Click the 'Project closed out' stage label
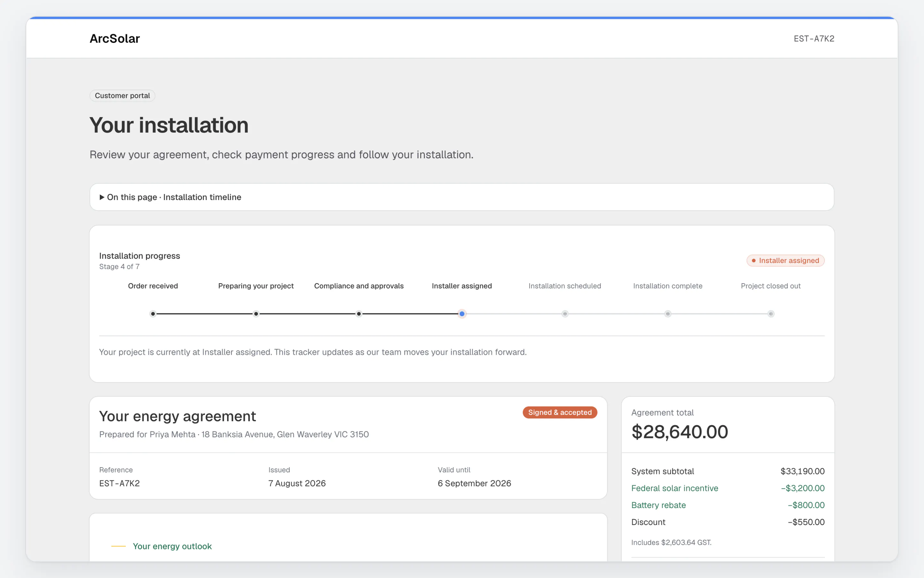This screenshot has height=578, width=924. 771,286
